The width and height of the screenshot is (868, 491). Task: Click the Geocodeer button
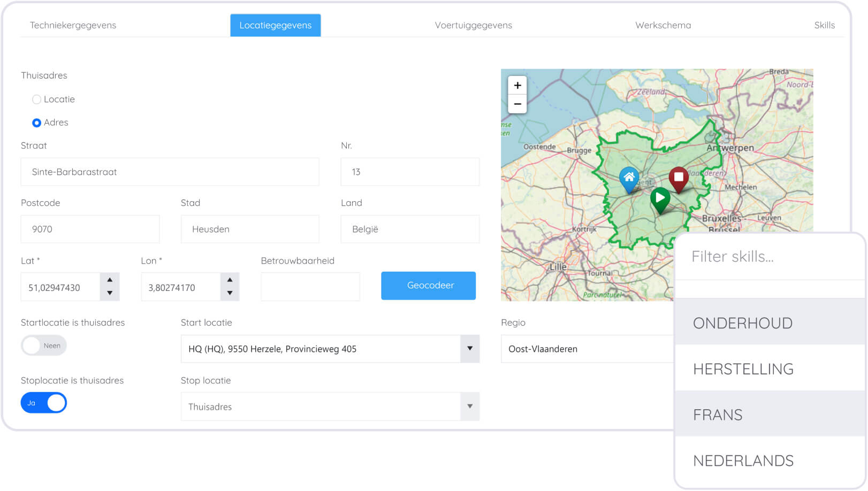[x=428, y=286]
